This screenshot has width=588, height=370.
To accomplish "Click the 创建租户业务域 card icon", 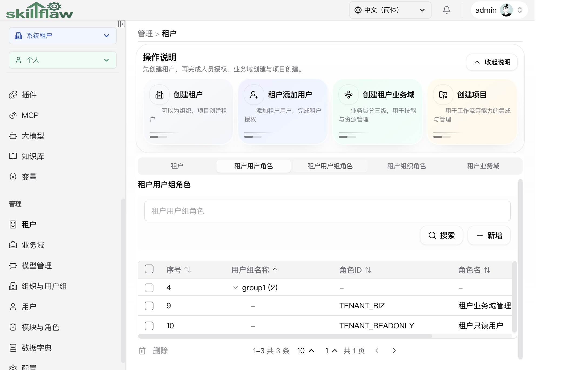I will coord(349,95).
